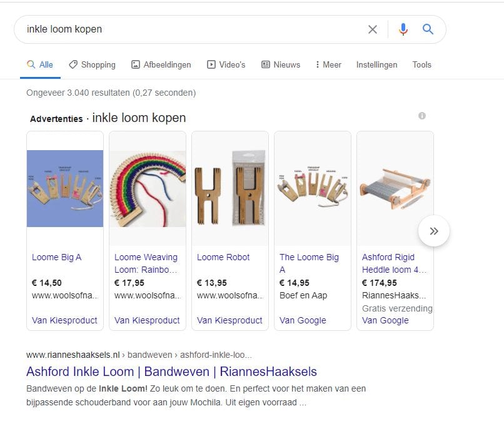
Task: Select the Alle tab
Action: (x=40, y=64)
